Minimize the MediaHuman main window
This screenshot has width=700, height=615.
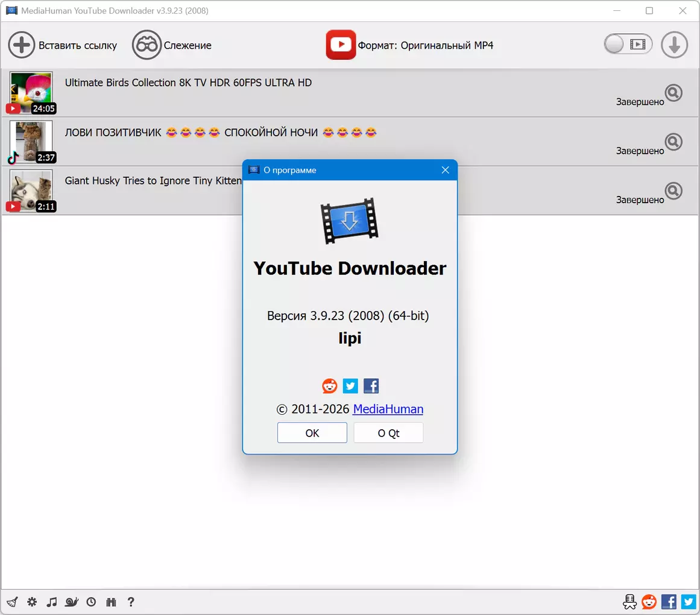click(x=617, y=11)
